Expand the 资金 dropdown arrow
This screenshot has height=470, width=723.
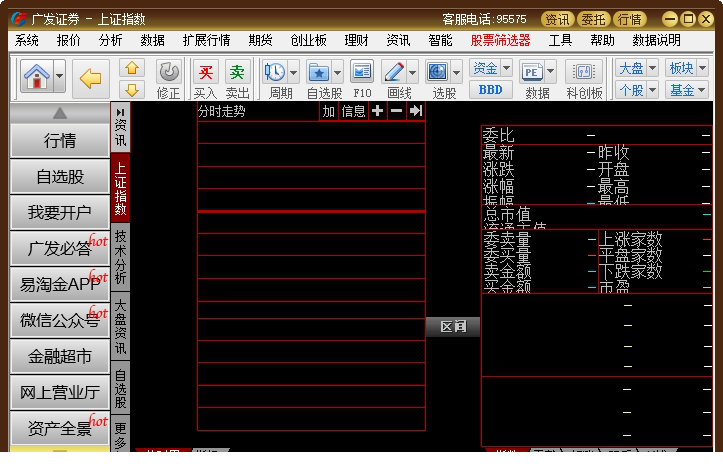pyautogui.click(x=506, y=68)
